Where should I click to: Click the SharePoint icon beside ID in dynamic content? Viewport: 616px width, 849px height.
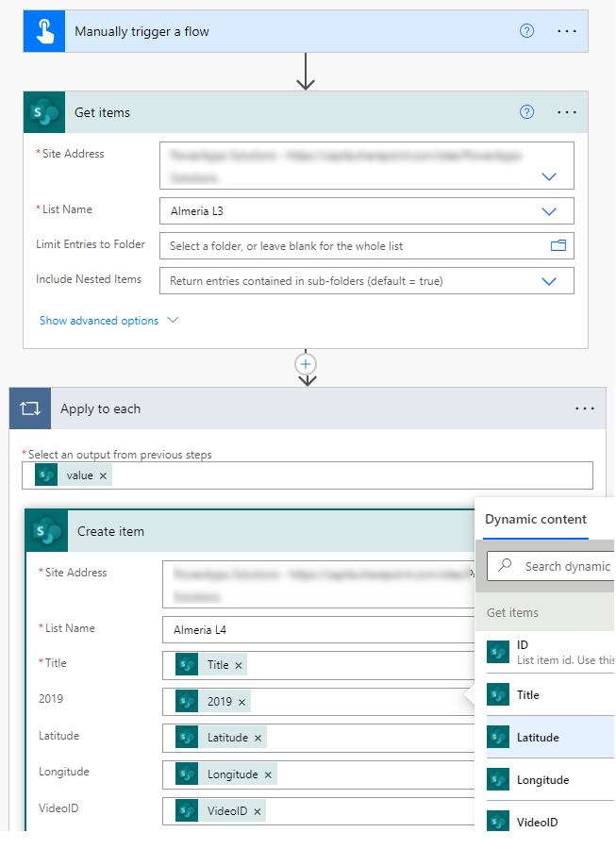point(498,652)
